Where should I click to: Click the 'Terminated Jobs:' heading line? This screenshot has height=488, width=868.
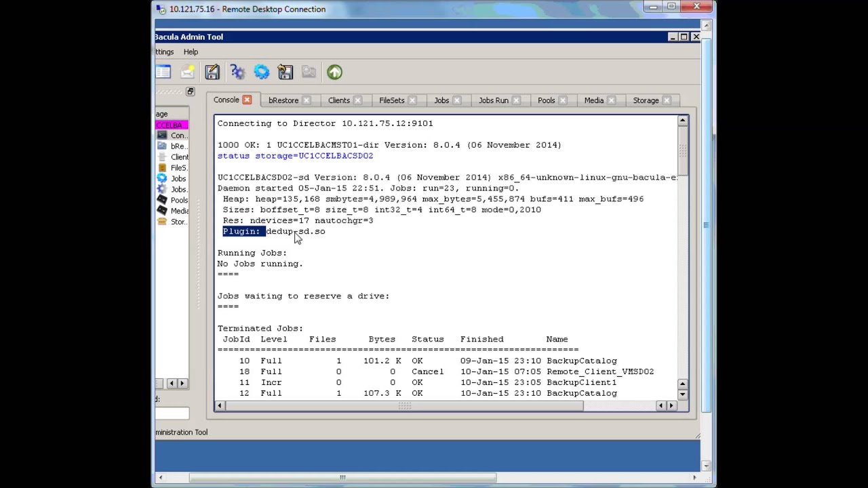click(x=260, y=329)
